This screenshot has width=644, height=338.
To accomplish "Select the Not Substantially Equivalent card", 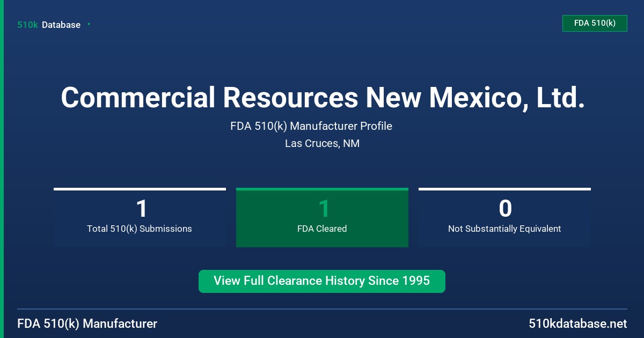I will (x=504, y=218).
